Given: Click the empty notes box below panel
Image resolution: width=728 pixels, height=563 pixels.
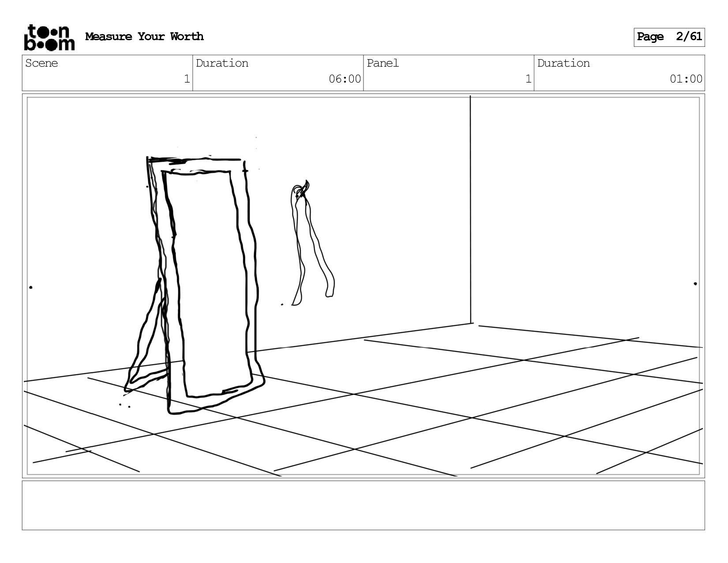Looking at the screenshot, I should (363, 505).
